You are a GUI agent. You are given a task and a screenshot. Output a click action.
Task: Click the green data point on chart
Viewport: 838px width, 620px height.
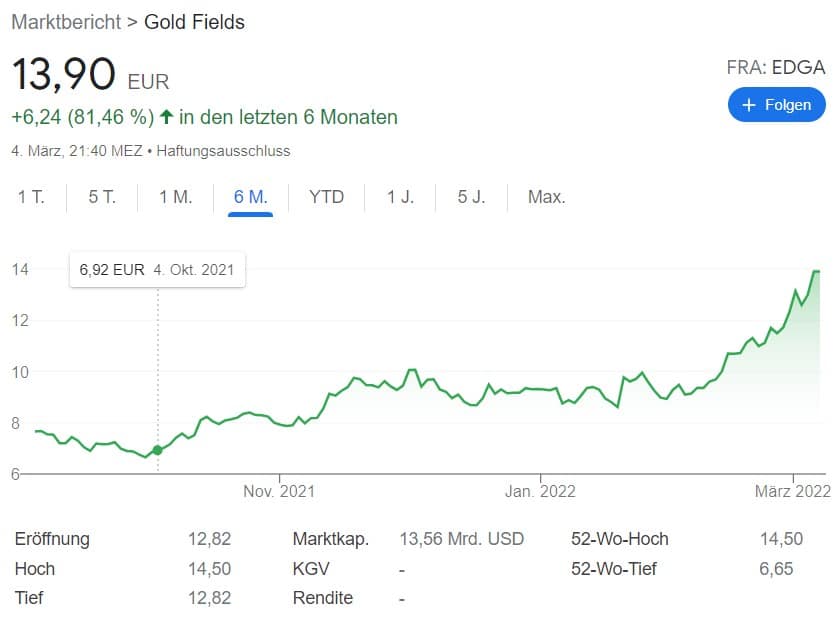click(x=157, y=450)
